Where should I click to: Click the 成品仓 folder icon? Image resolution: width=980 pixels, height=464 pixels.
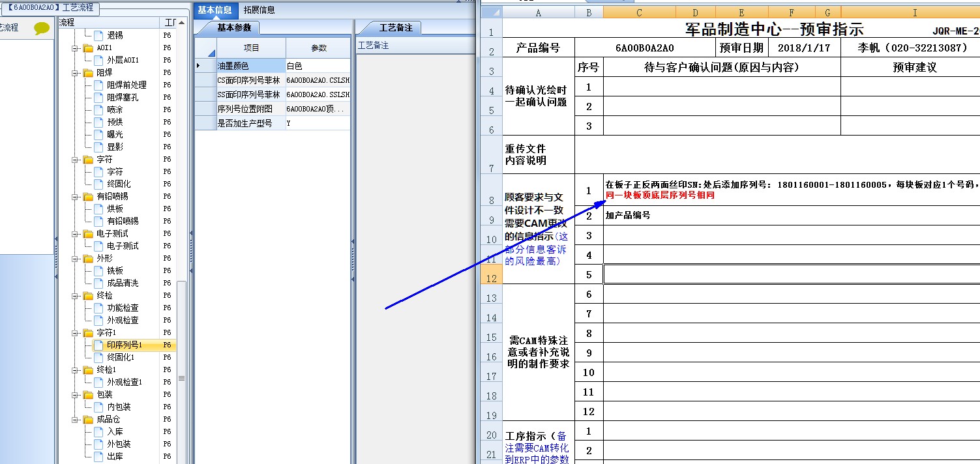pyautogui.click(x=88, y=419)
